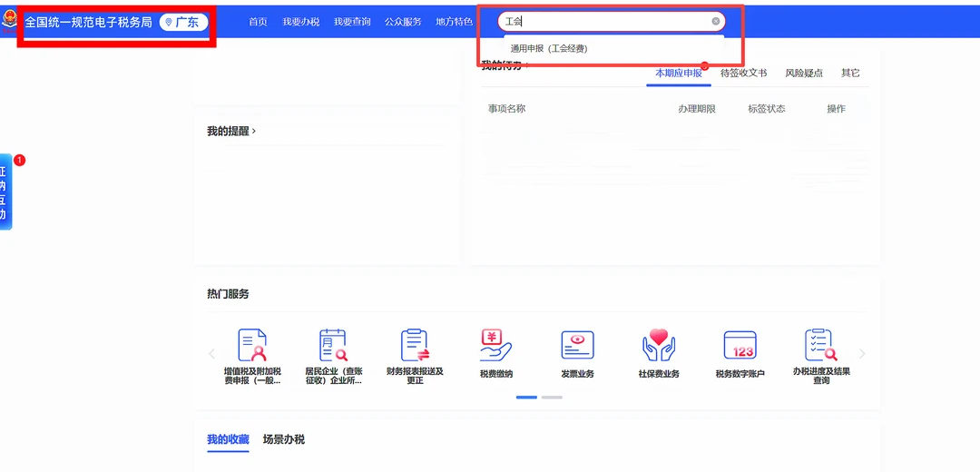Open the 发票业务 invoice icon
The height and width of the screenshot is (472, 980).
tap(577, 345)
